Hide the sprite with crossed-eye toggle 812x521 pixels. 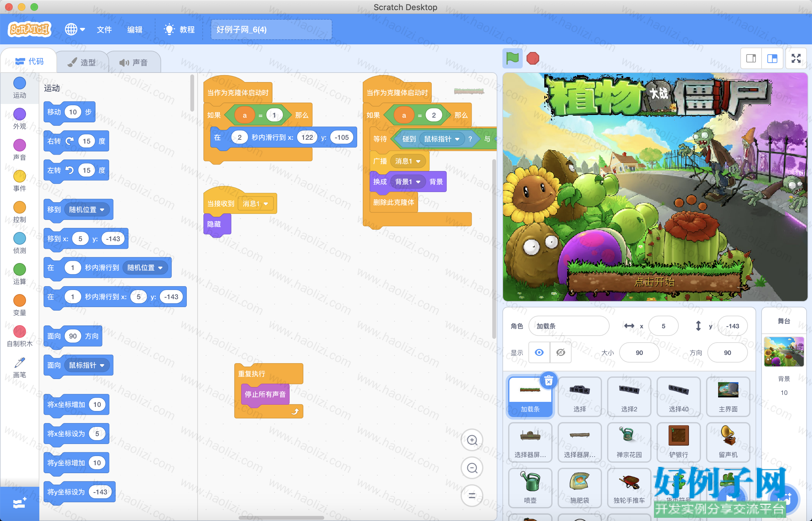tap(560, 352)
